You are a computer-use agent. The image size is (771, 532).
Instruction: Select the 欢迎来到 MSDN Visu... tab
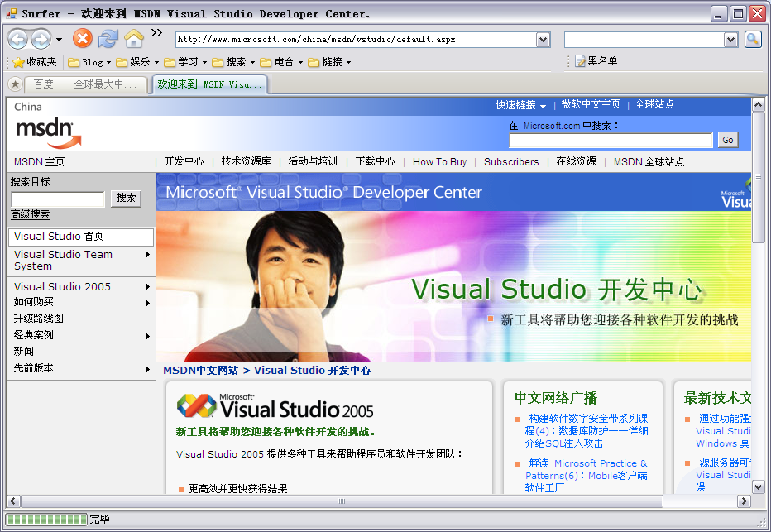(210, 84)
